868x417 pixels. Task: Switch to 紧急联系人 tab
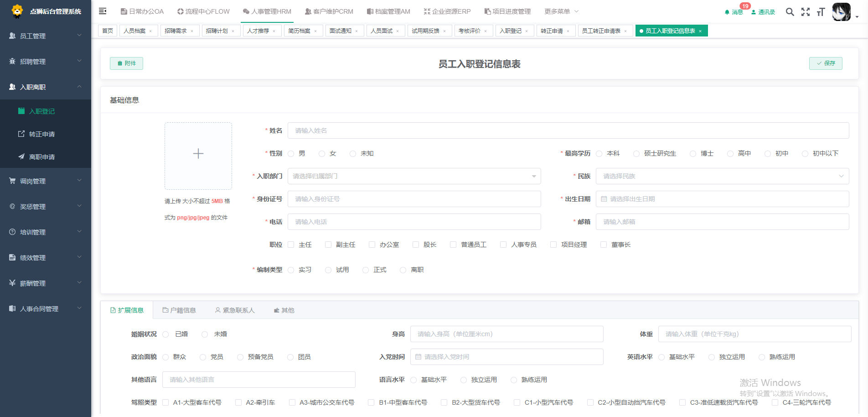(235, 310)
